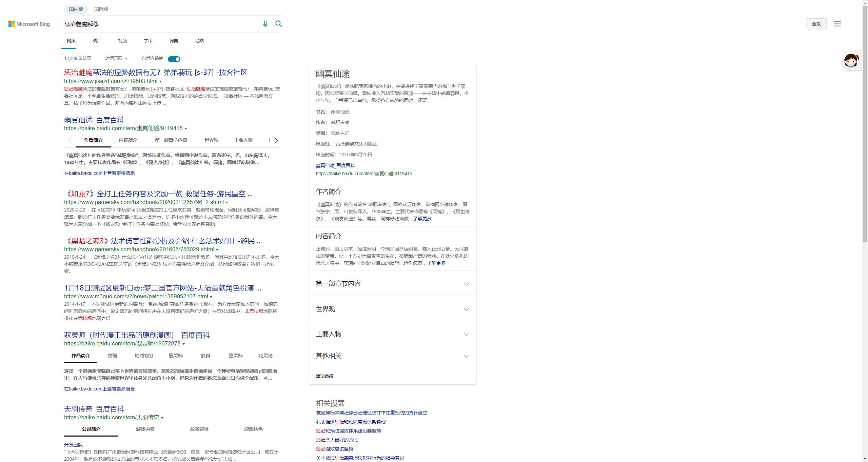
Task: Open the chat assistant avatar icon
Action: coord(851,61)
